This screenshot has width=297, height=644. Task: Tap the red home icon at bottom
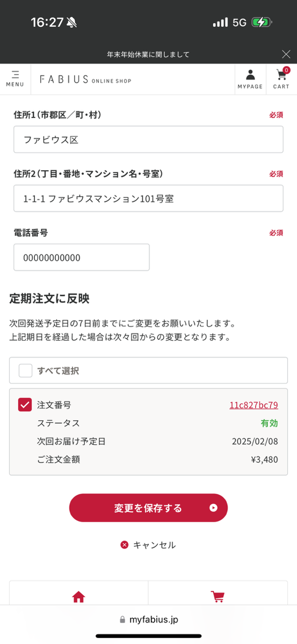pos(79,597)
